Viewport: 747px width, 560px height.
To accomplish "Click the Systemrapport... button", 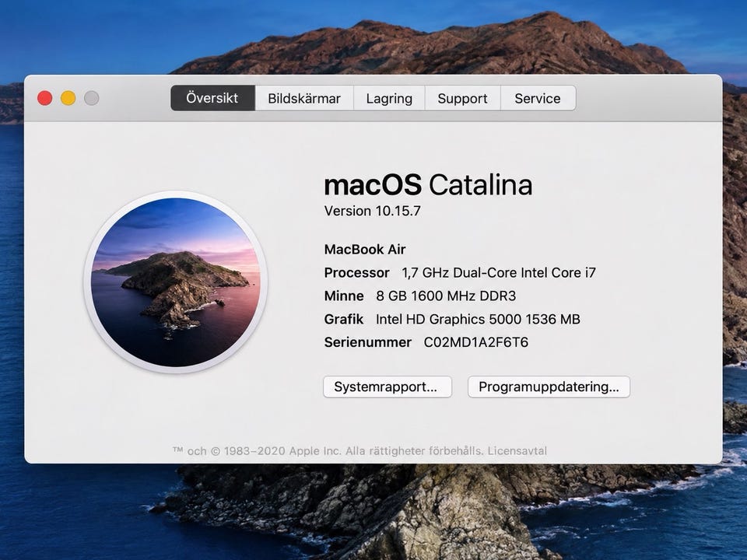I will [388, 387].
